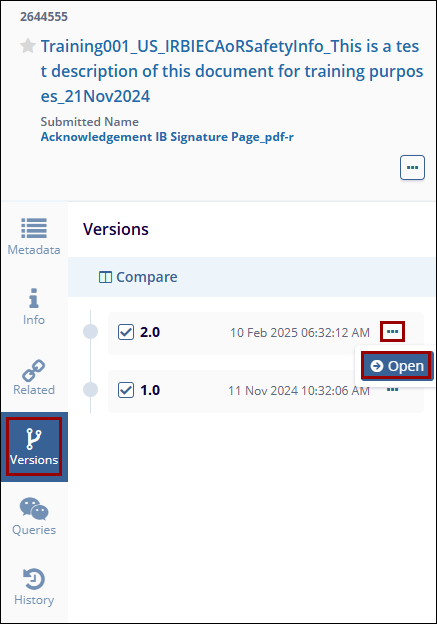Switch to the Versions tab label

click(x=34, y=460)
